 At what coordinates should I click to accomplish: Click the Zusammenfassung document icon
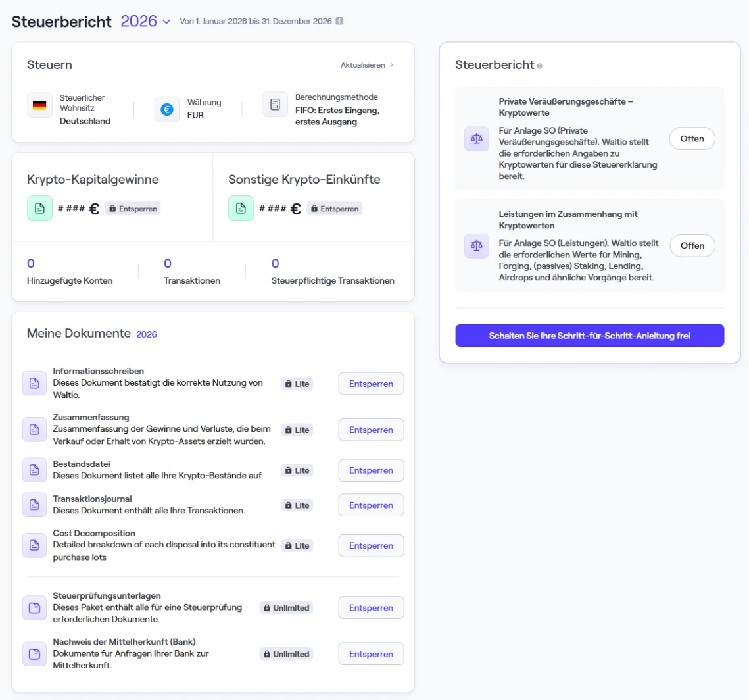(x=34, y=430)
